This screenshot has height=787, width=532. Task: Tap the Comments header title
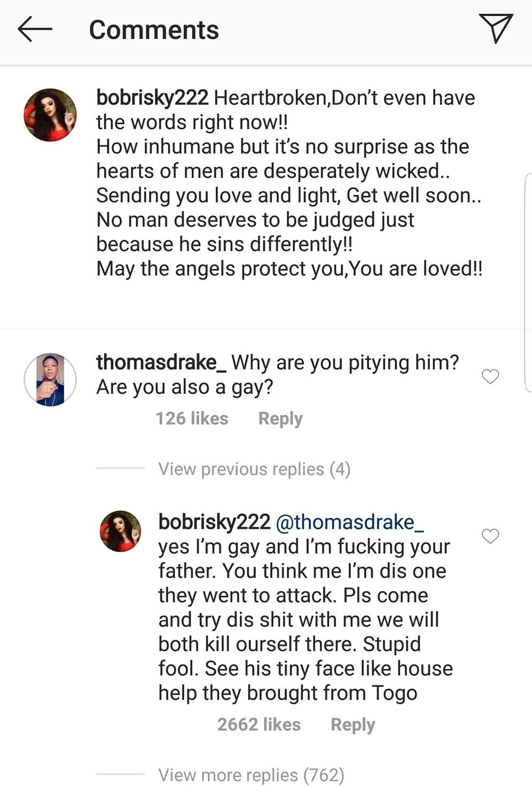click(154, 30)
